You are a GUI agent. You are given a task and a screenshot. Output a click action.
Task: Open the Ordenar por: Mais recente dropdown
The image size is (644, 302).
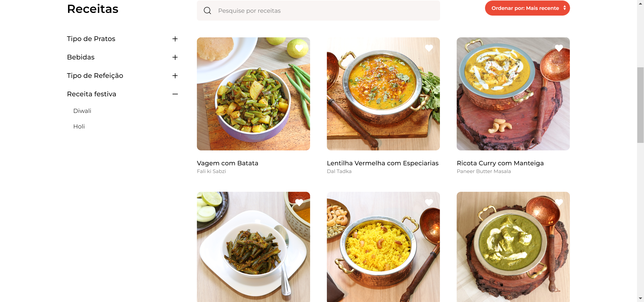click(x=527, y=8)
